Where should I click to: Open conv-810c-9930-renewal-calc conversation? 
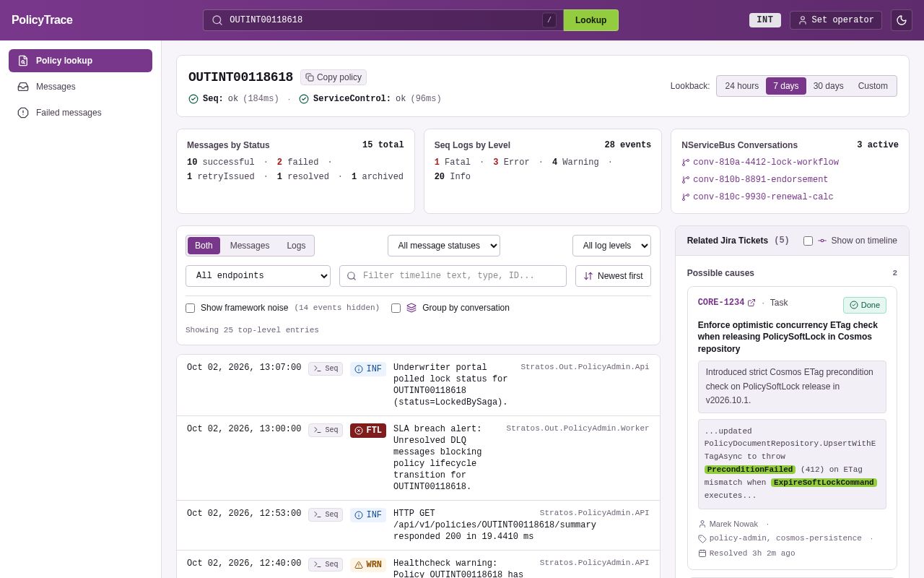[x=757, y=197]
